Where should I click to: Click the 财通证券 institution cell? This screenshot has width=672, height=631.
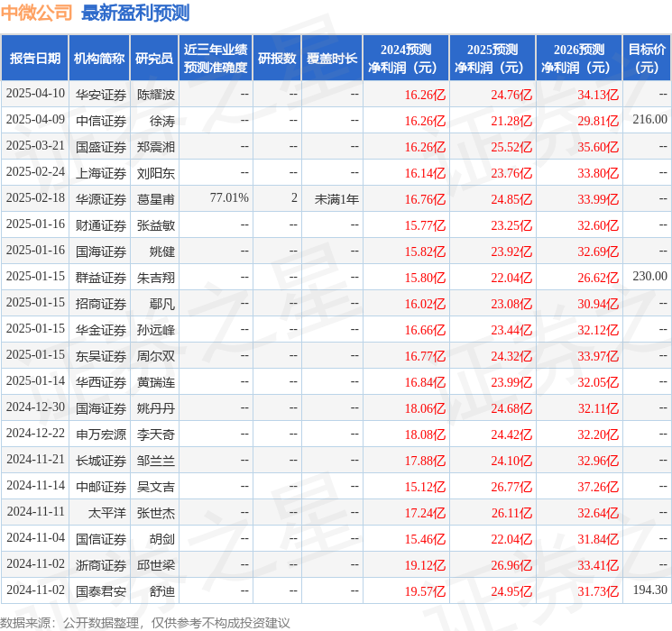(101, 224)
